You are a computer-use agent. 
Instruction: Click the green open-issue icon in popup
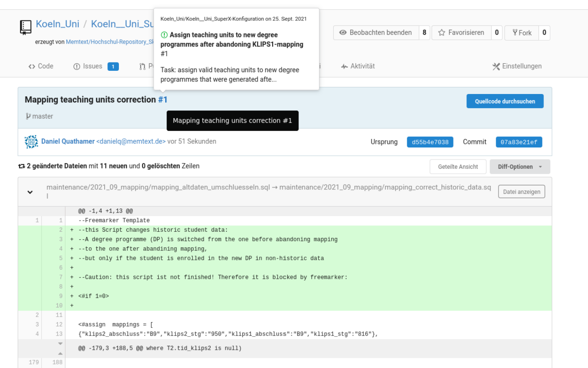(164, 35)
